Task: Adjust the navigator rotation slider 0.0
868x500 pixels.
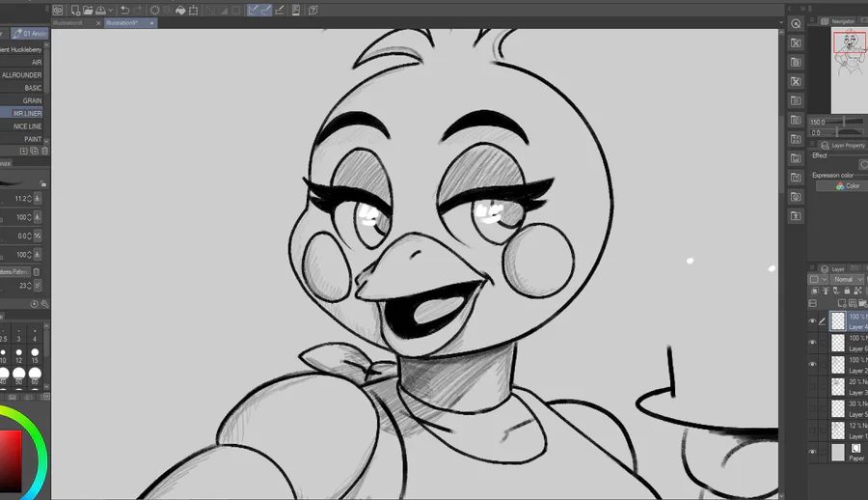Action: click(x=838, y=132)
